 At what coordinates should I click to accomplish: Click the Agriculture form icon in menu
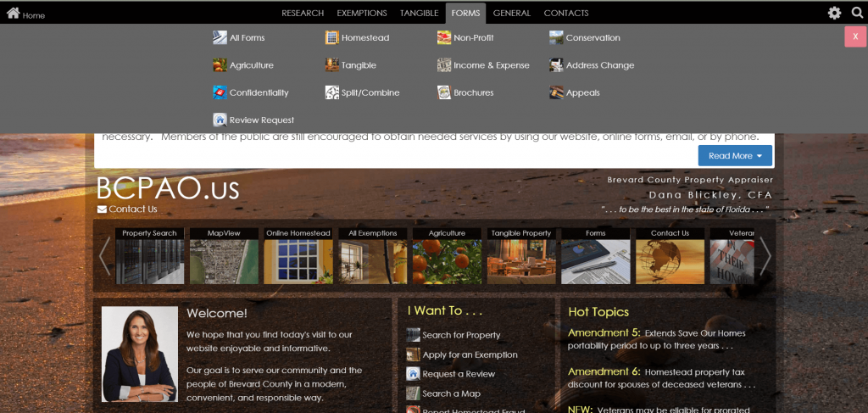220,65
